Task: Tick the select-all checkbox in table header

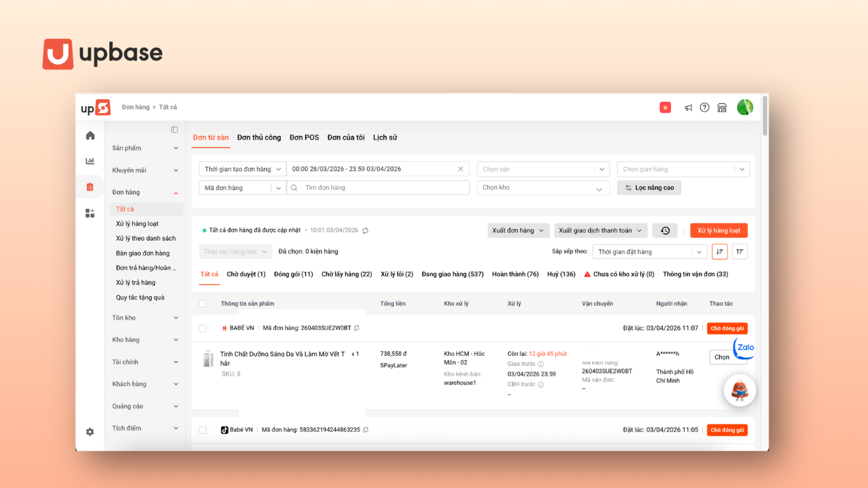Action: [x=203, y=304]
